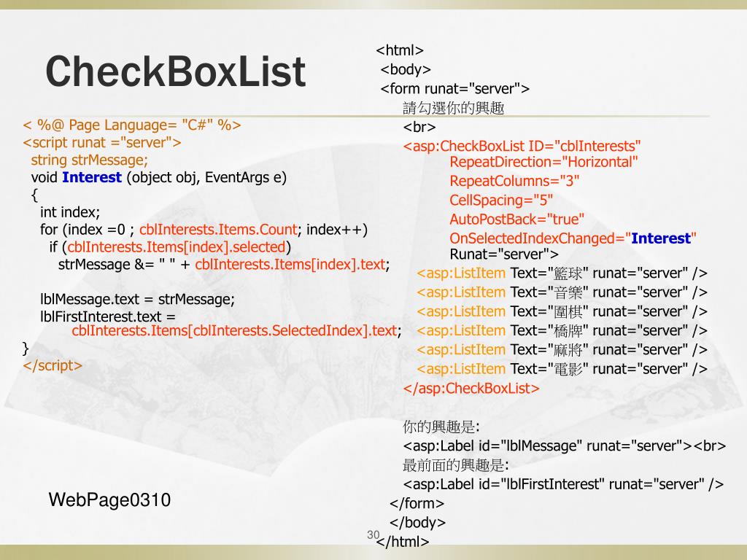Click cblInterests.Items[index].text expression
The width and height of the screenshot is (747, 560).
pos(290,264)
